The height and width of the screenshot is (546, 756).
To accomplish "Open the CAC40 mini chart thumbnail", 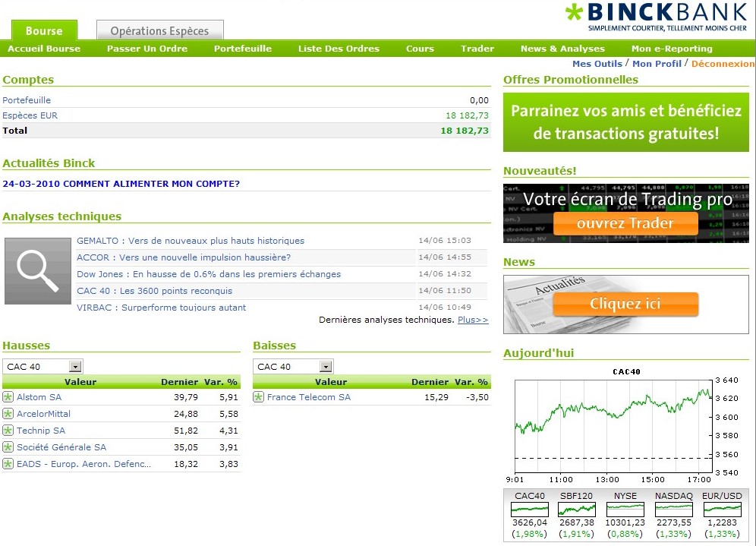I will [x=529, y=509].
